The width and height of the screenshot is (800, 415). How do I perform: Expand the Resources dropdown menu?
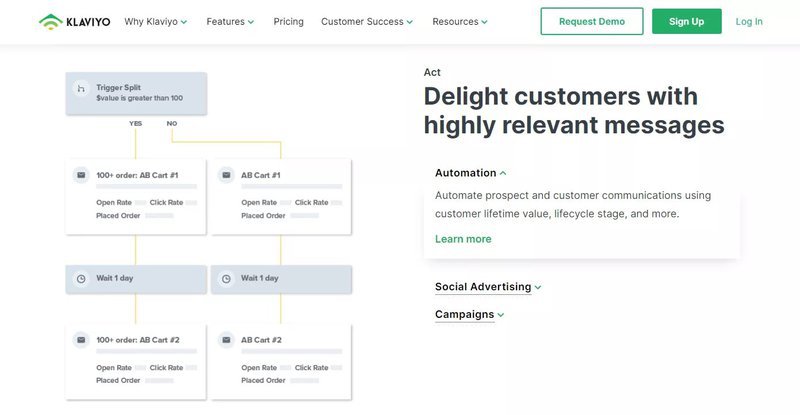pos(460,21)
